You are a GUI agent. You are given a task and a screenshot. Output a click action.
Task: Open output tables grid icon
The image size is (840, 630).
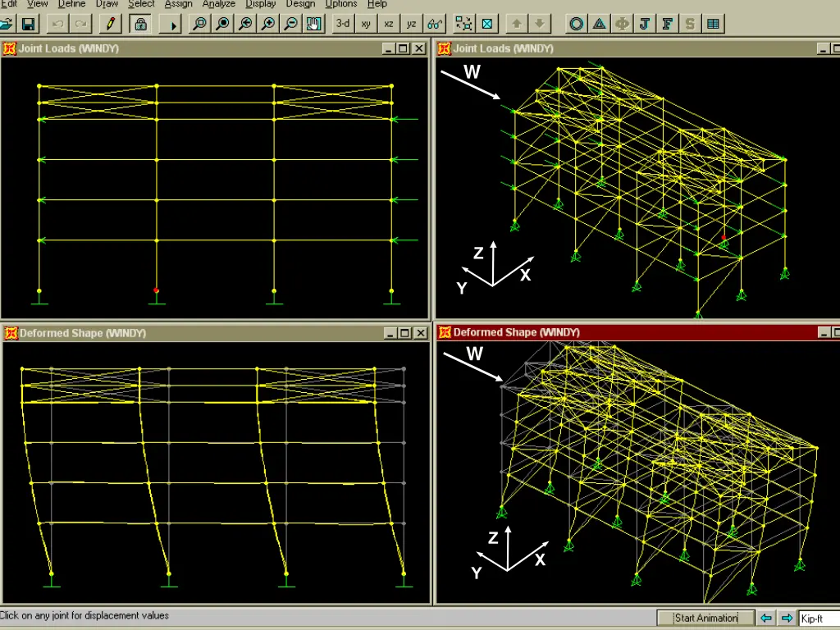coord(713,24)
